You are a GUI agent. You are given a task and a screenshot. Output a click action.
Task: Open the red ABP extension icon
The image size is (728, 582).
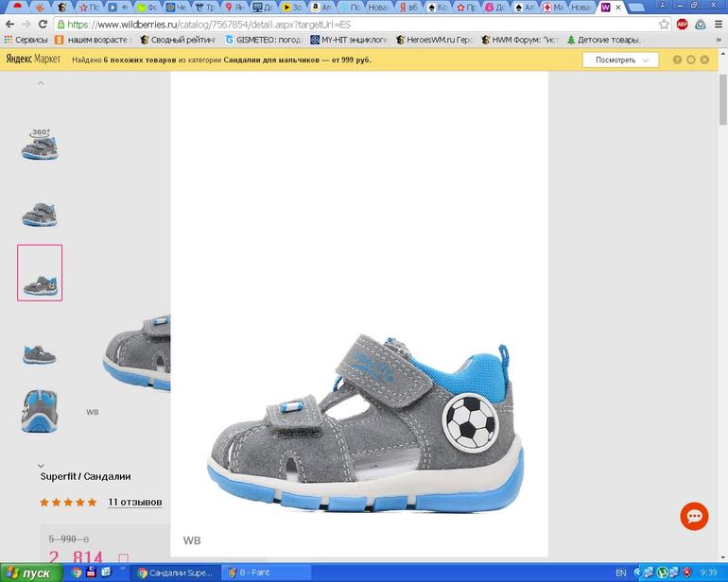682,25
